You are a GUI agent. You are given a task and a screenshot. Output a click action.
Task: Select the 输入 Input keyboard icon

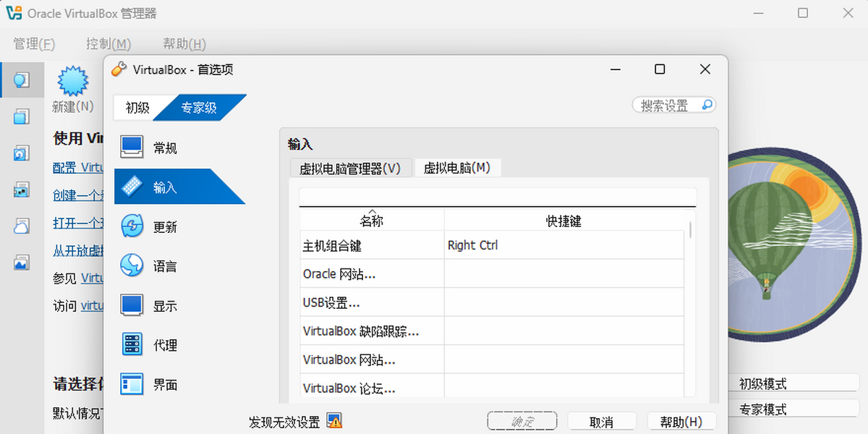coord(132,187)
